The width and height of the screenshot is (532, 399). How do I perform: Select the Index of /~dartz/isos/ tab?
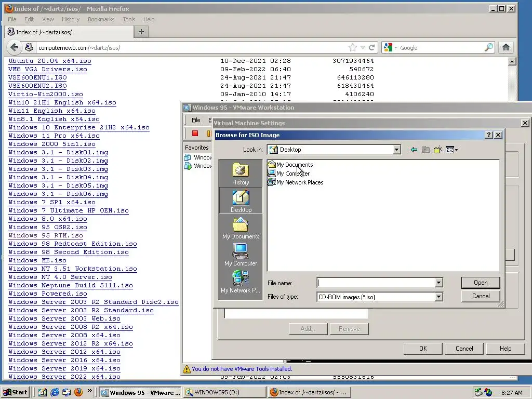[x=69, y=32]
